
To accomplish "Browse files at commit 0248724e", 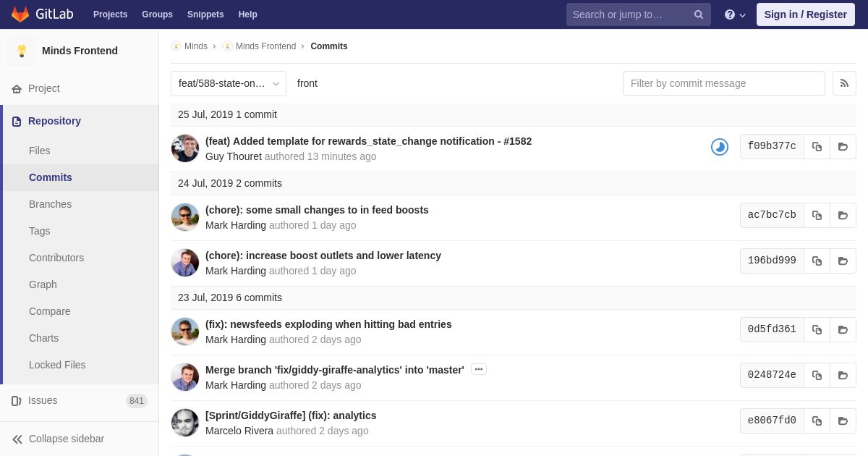I will tap(843, 375).
